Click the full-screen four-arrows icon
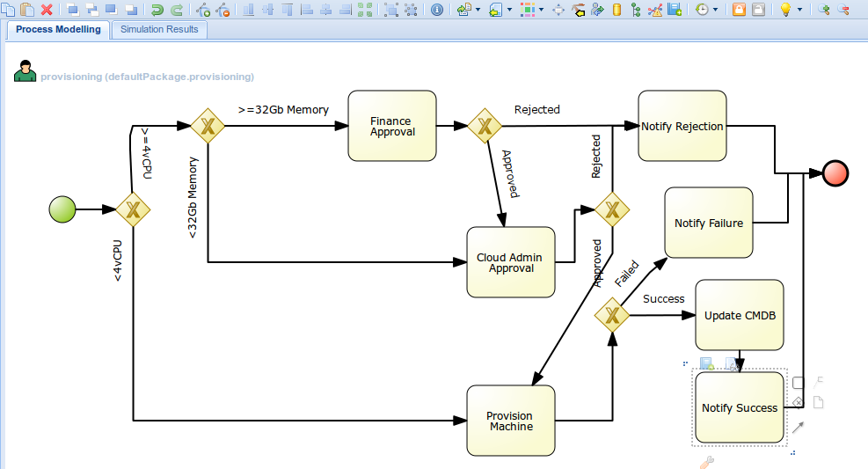The width and height of the screenshot is (868, 469). coord(558,9)
